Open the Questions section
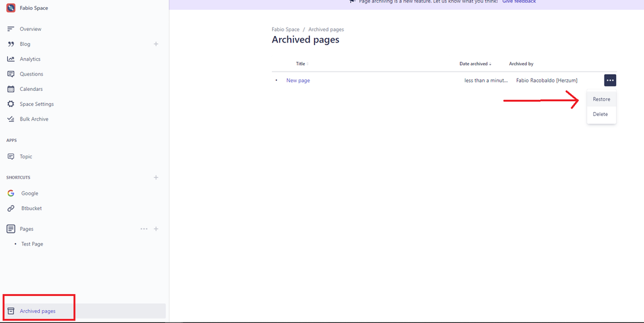The image size is (644, 323). click(x=31, y=74)
